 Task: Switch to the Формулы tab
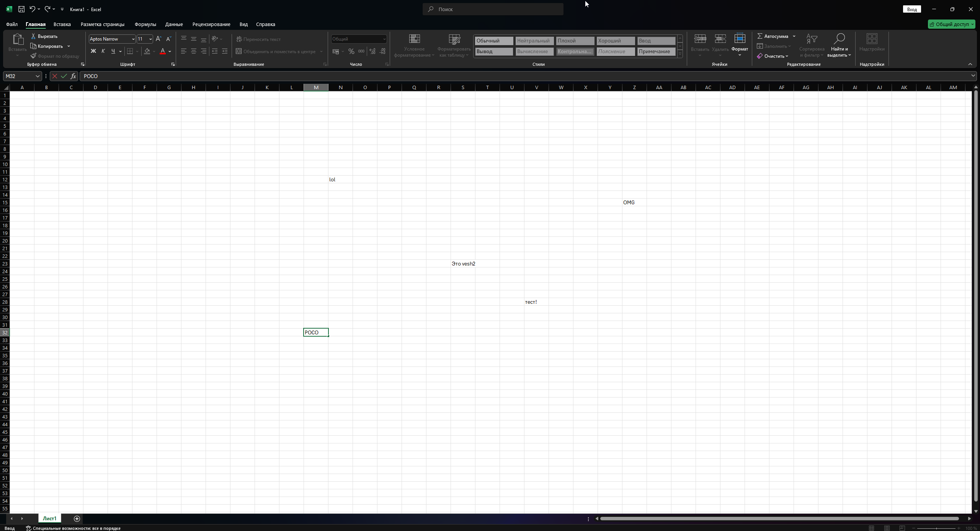(x=145, y=24)
